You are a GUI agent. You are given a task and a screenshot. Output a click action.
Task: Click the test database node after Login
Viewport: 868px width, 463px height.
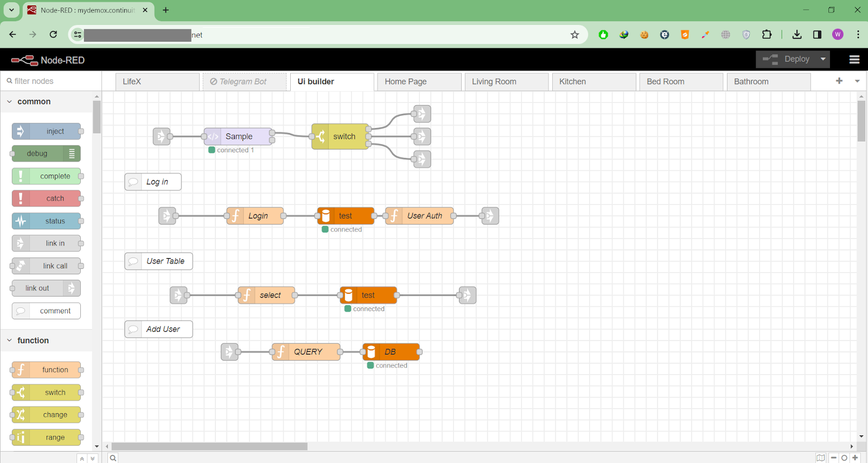[x=346, y=216]
